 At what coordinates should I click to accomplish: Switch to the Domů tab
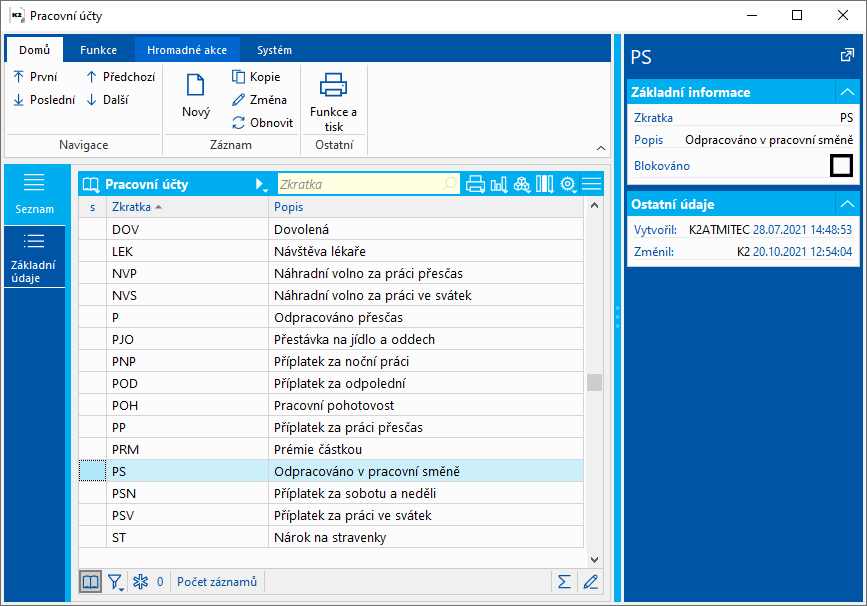pos(34,50)
